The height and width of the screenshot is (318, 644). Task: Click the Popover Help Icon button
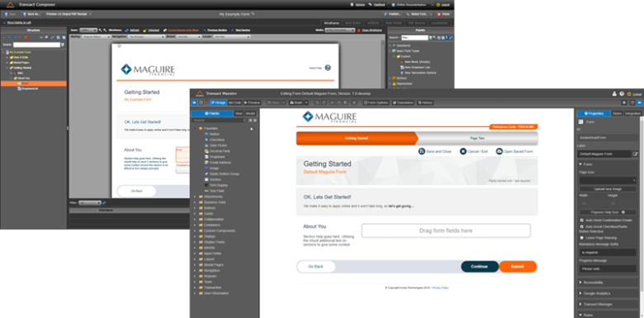coord(608,212)
